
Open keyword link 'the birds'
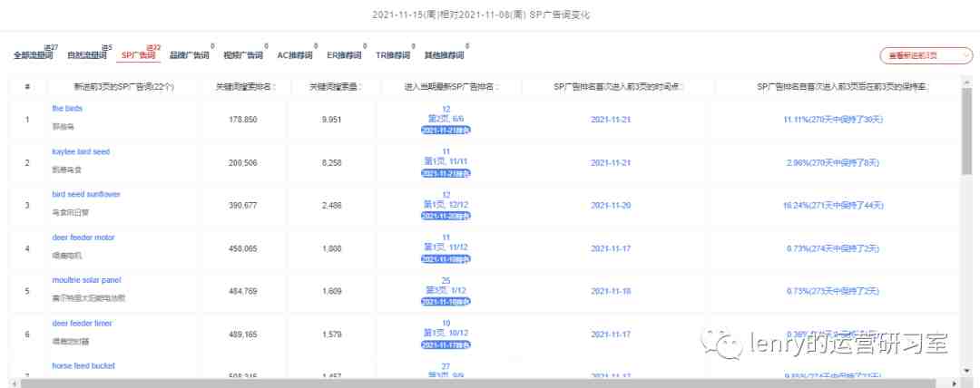tap(67, 108)
